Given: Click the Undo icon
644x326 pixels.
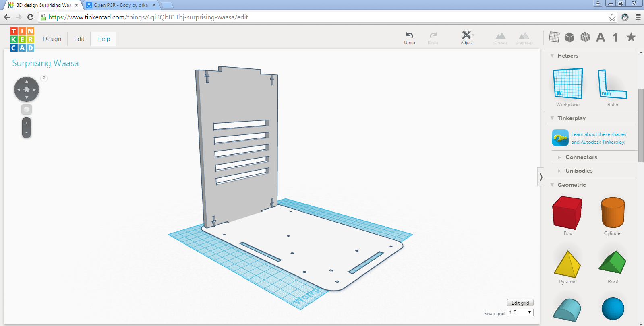Looking at the screenshot, I should 409,35.
